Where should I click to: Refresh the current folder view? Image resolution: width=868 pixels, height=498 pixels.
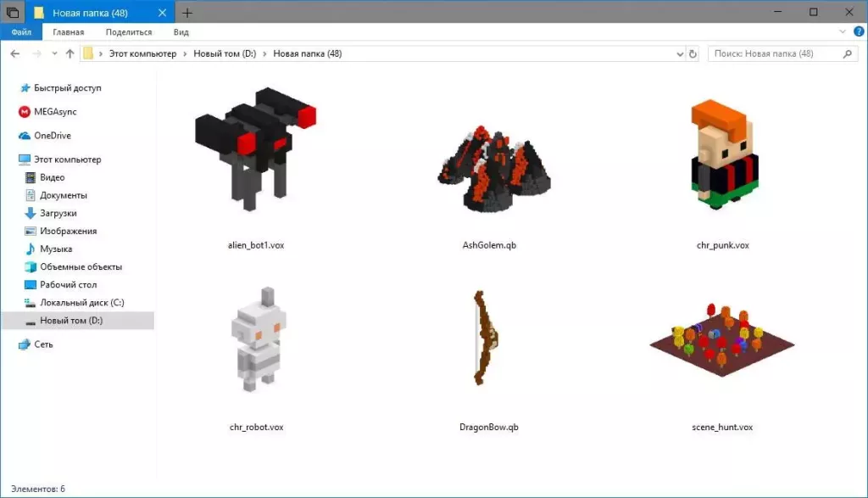pos(693,53)
